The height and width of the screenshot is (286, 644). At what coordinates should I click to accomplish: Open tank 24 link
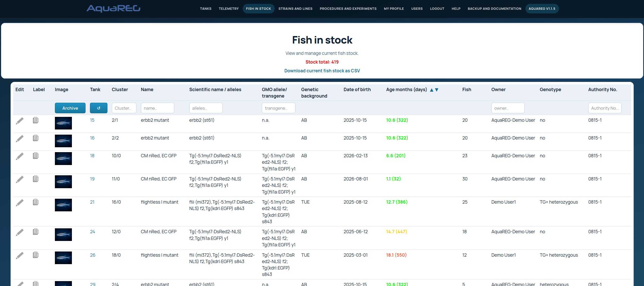point(93,232)
